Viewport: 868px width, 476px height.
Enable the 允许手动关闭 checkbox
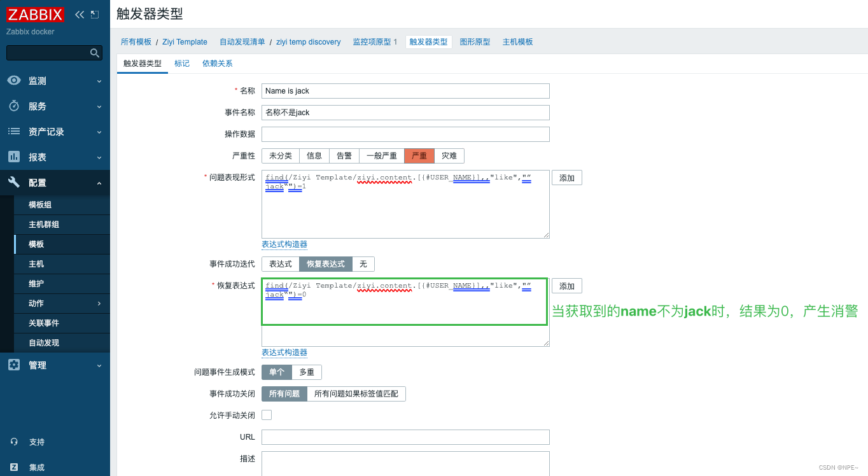tap(267, 415)
